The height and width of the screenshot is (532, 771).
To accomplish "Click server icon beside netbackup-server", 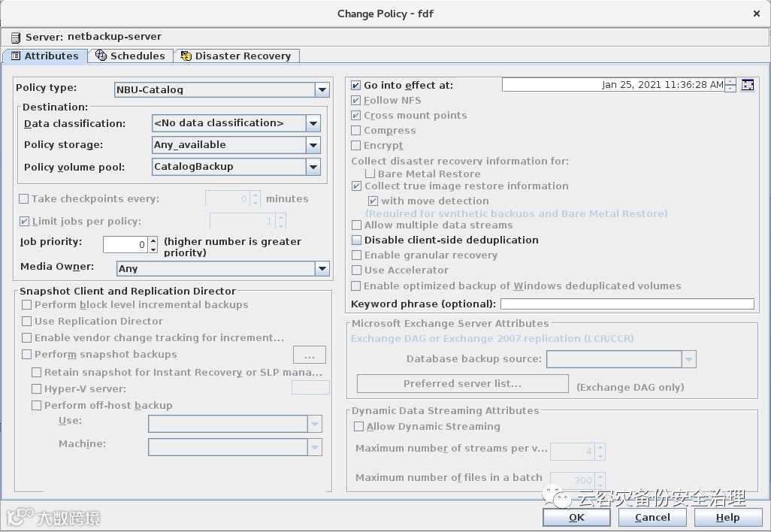I will (16, 38).
